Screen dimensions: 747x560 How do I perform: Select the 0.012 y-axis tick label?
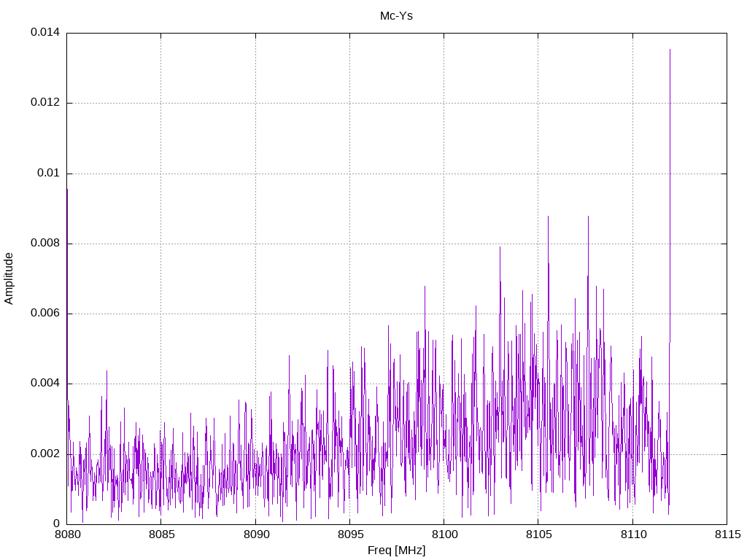(44, 103)
